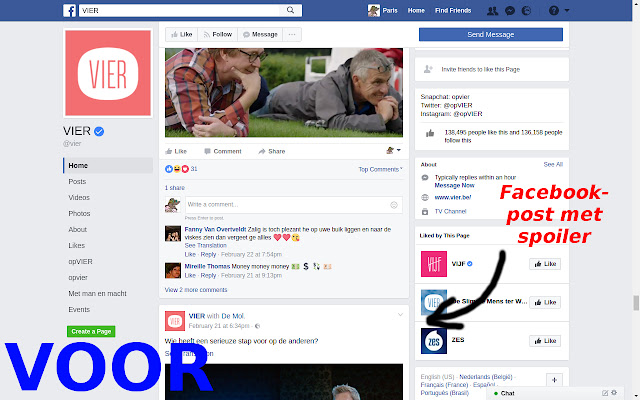
Task: Open Met man en macht sidebar item
Action: coord(98,293)
